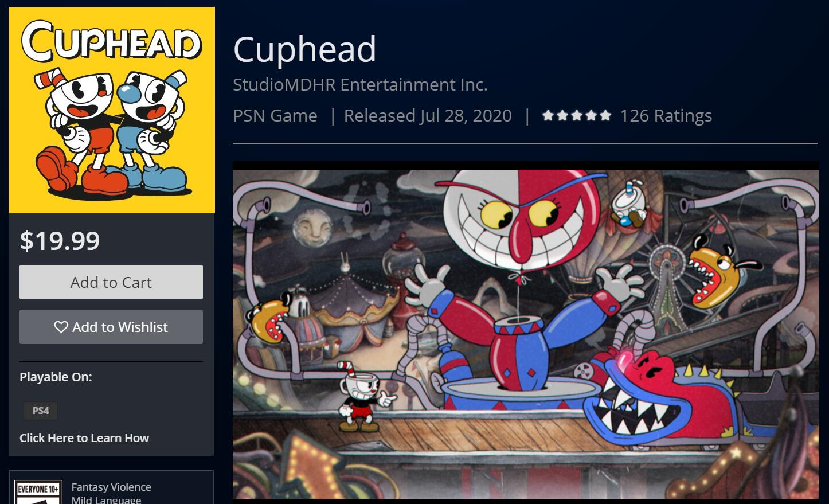
Task: Select the PS4 platform badge
Action: 41,411
